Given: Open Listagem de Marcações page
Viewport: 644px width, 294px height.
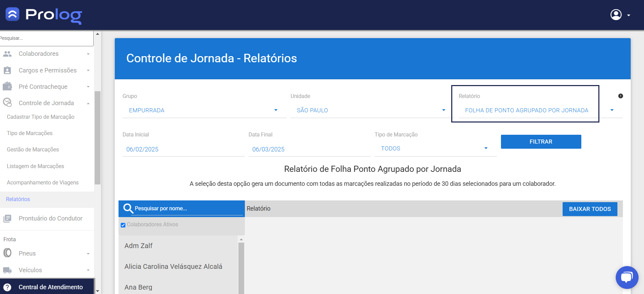Looking at the screenshot, I should pyautogui.click(x=35, y=166).
